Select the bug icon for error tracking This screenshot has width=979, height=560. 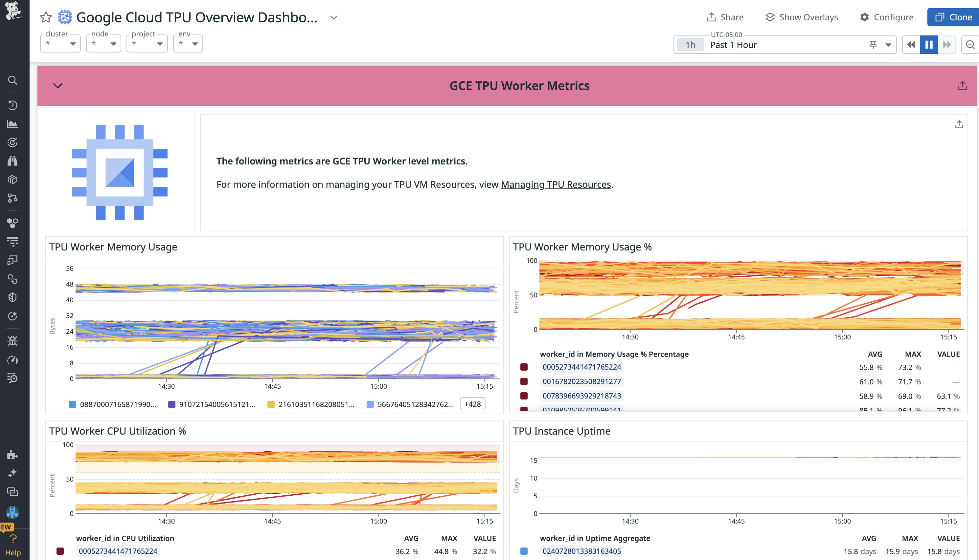(13, 340)
